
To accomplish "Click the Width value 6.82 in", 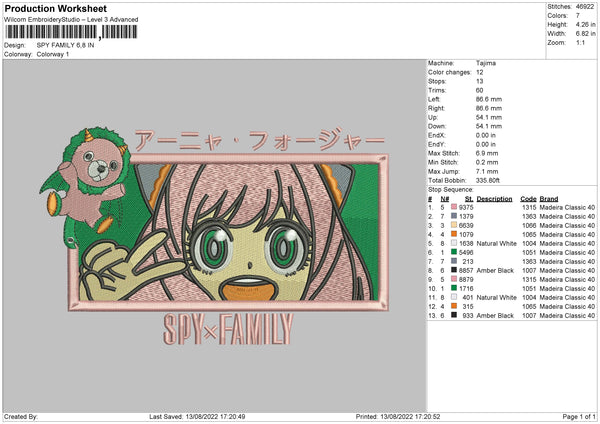I will click(x=585, y=34).
